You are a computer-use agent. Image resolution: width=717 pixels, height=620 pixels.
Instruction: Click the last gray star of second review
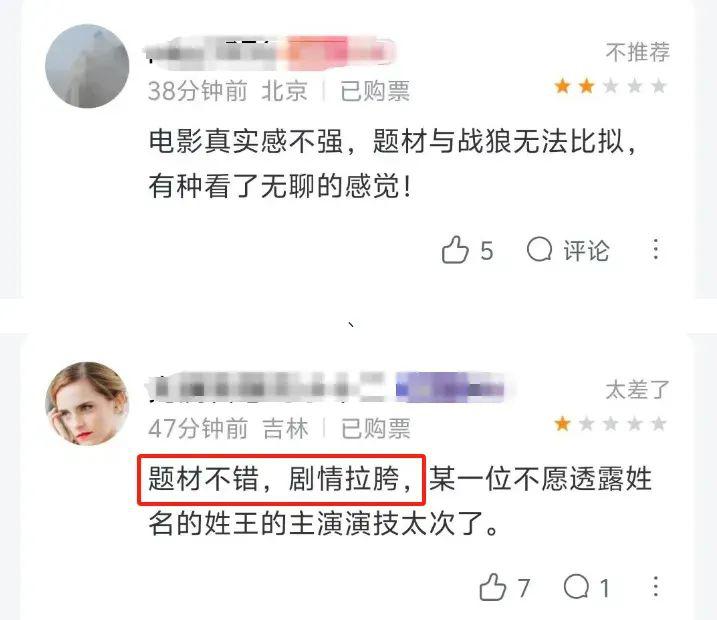click(x=658, y=424)
